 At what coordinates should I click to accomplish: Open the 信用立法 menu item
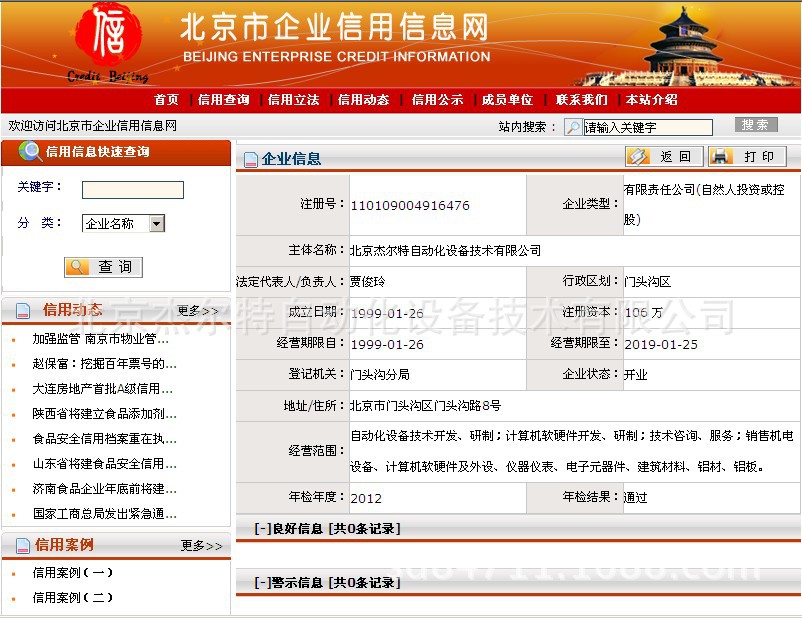[294, 100]
